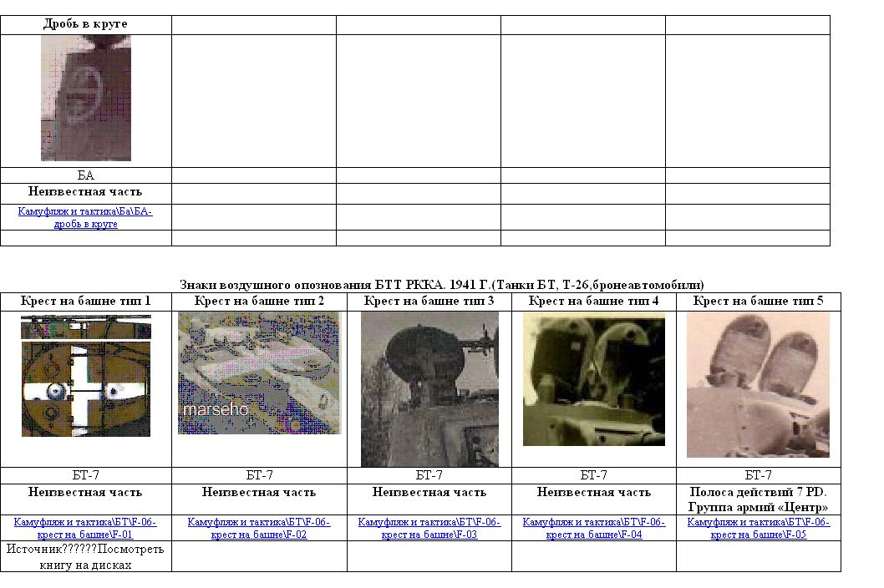Select the type 5 turret hatches photo
884x588 pixels.
click(x=758, y=385)
